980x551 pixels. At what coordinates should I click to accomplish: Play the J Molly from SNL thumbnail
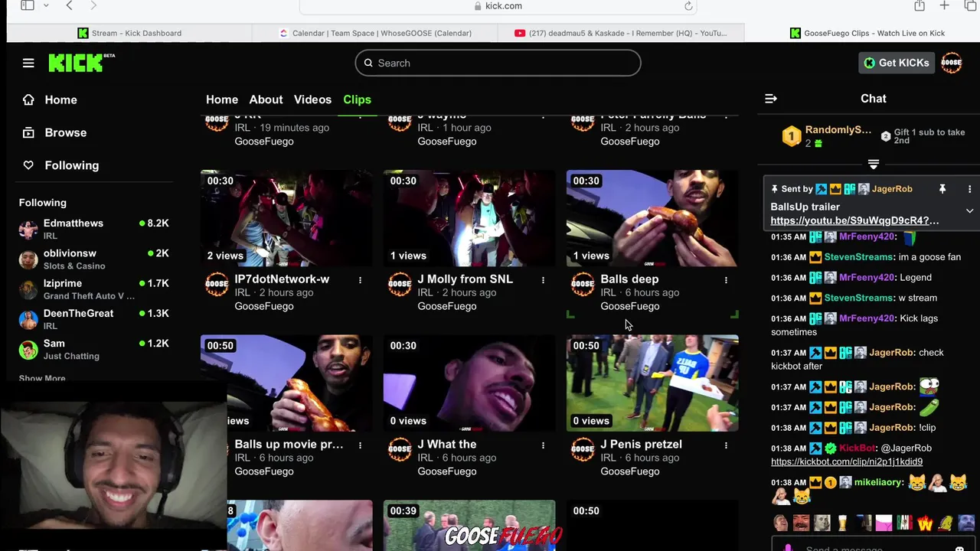469,218
